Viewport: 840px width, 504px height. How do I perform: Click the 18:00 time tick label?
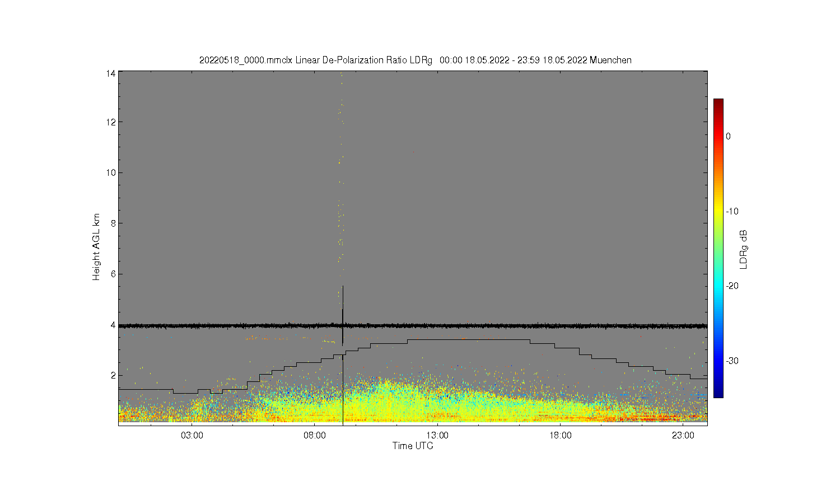pos(560,436)
